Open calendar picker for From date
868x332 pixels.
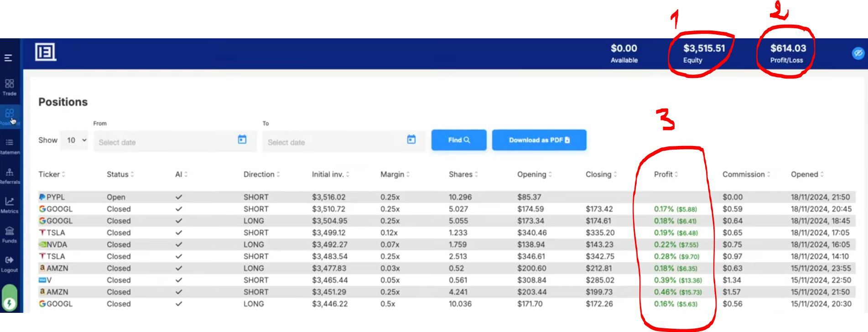click(242, 140)
